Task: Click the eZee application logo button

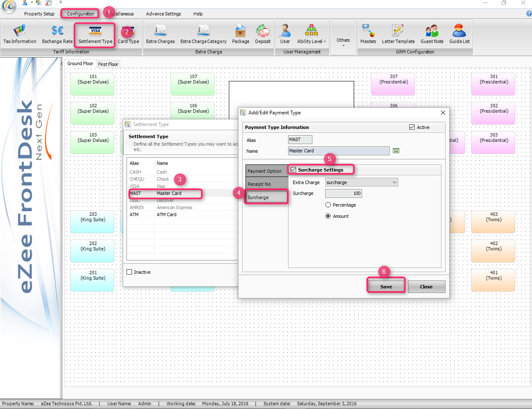Action: tap(9, 6)
